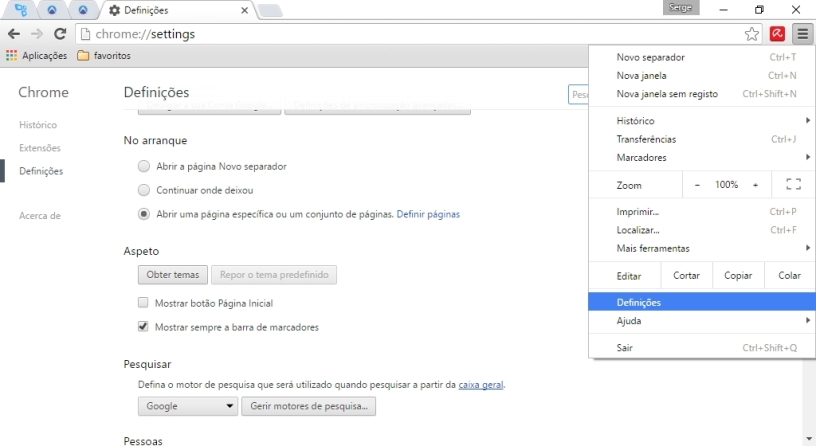Viewport: 816px width, 446px height.
Task: Select Continuar onde deixou option
Action: click(x=144, y=190)
